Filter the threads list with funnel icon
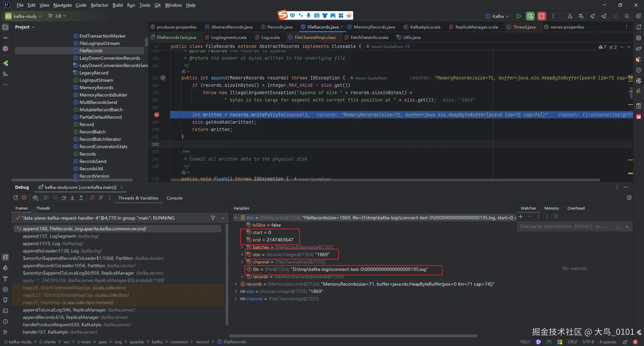 pyautogui.click(x=213, y=218)
